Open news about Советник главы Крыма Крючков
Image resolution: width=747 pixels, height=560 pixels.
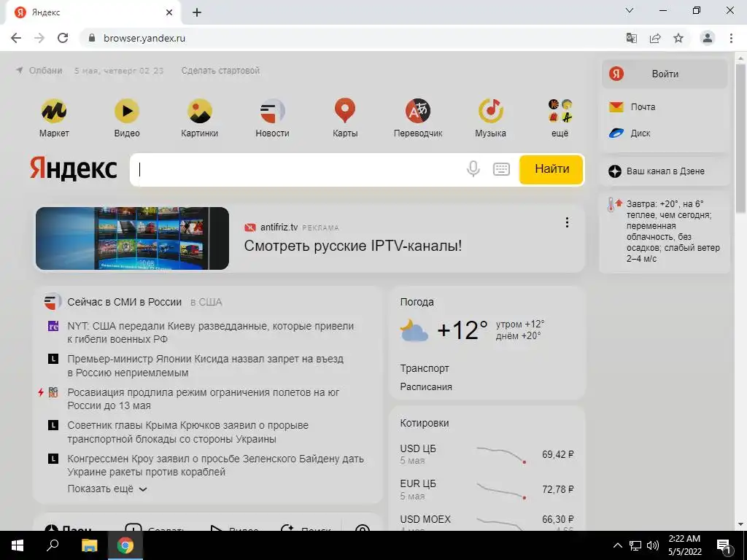(187, 432)
